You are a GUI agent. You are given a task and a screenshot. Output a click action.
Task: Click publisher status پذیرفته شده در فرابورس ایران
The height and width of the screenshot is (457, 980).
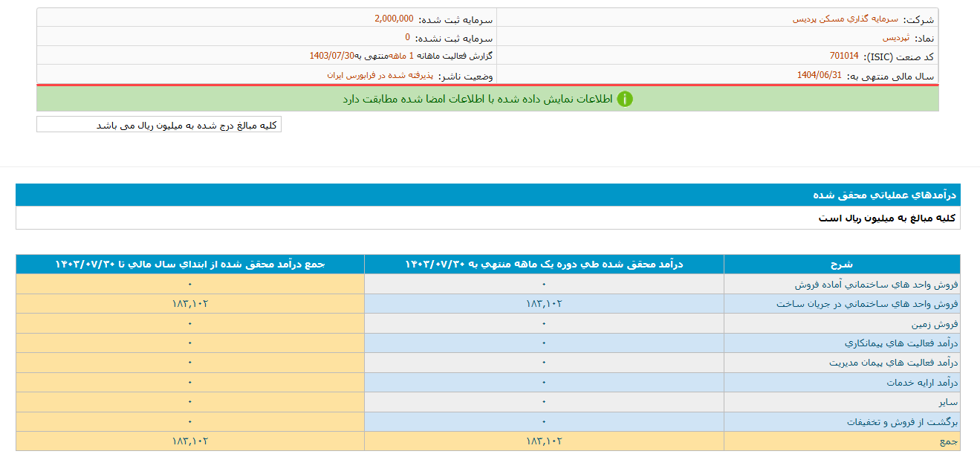(x=380, y=75)
